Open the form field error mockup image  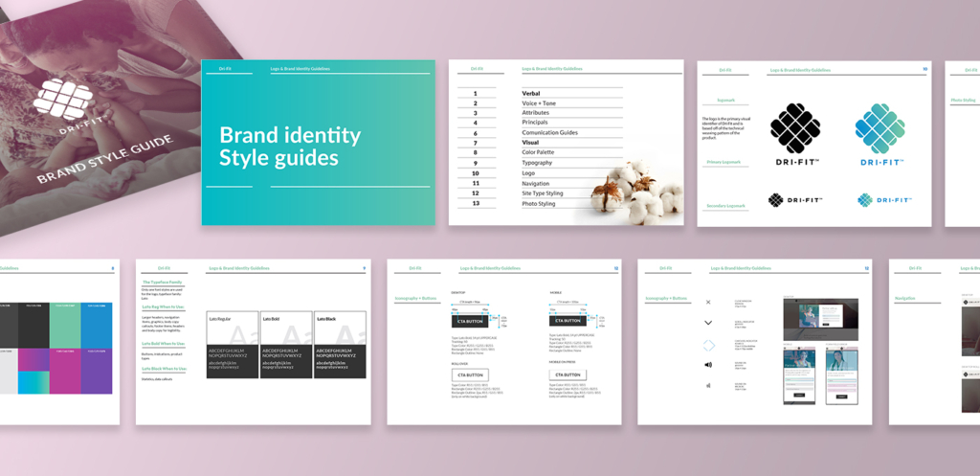[841, 376]
